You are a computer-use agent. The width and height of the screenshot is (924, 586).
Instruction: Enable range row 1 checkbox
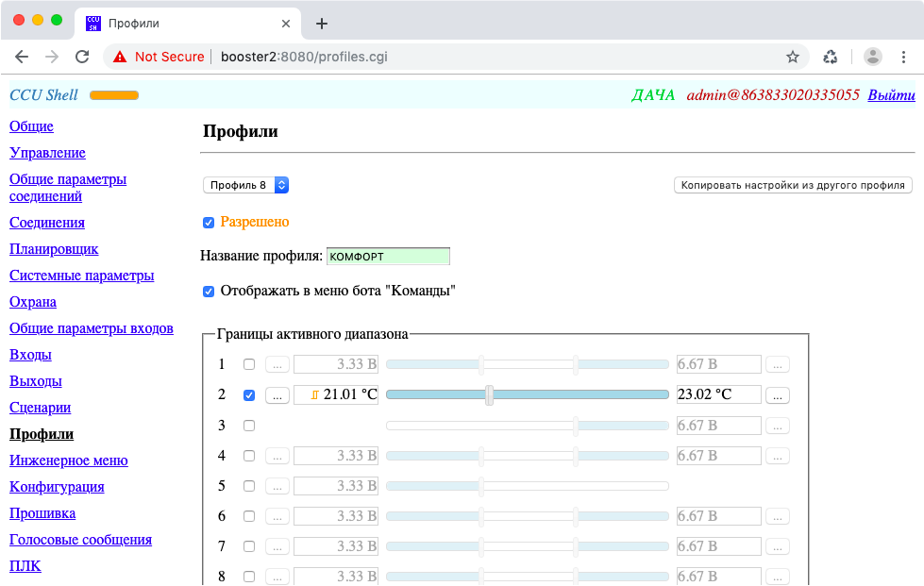tap(249, 364)
